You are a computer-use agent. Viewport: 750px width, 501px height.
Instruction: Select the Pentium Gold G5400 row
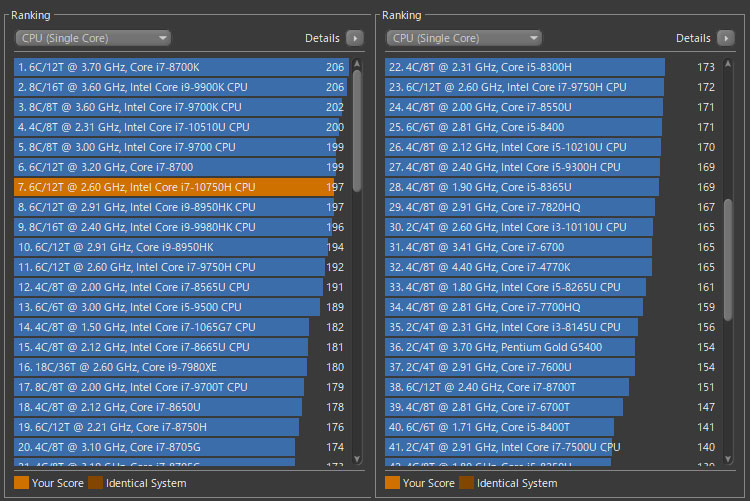552,347
